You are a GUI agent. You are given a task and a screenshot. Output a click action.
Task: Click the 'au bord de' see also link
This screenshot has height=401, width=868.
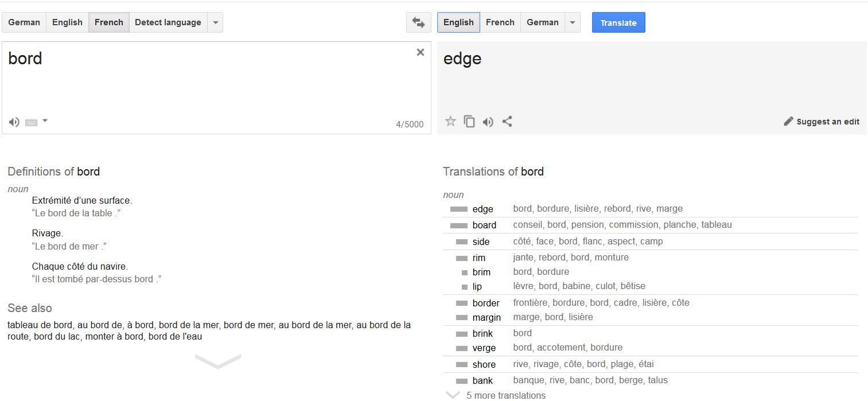pyautogui.click(x=98, y=325)
